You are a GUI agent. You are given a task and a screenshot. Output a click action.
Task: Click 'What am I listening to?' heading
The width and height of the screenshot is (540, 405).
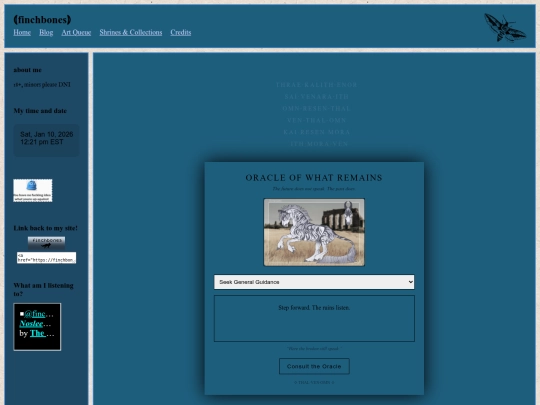[x=43, y=290]
